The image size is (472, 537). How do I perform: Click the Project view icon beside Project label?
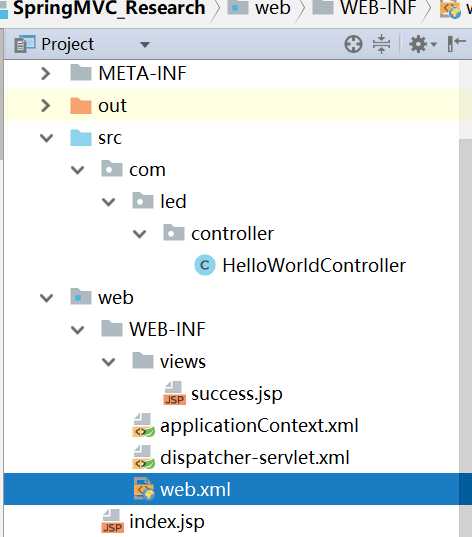pos(24,44)
